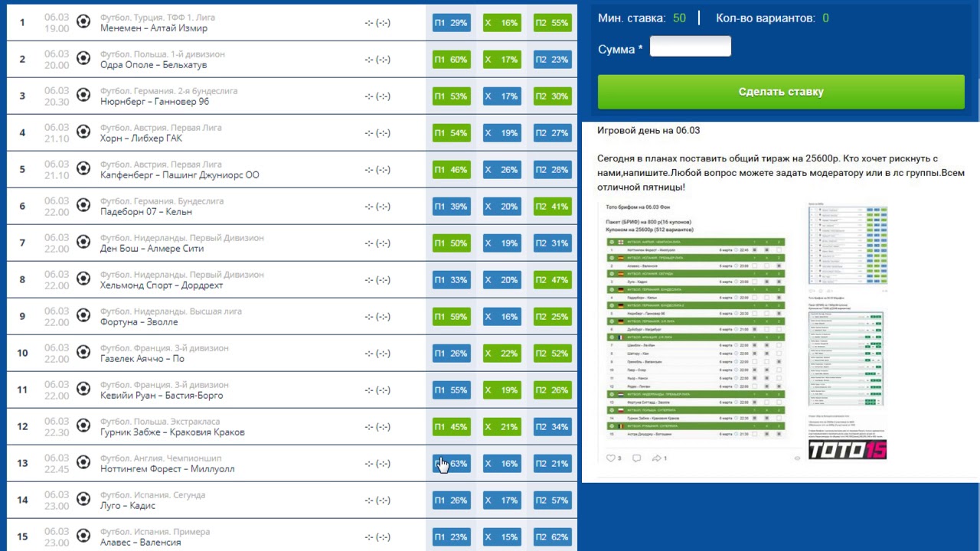Toggle П2 30% for Нюрнберг – Ганновер 96
Image resolution: width=980 pixels, height=551 pixels.
tap(553, 96)
